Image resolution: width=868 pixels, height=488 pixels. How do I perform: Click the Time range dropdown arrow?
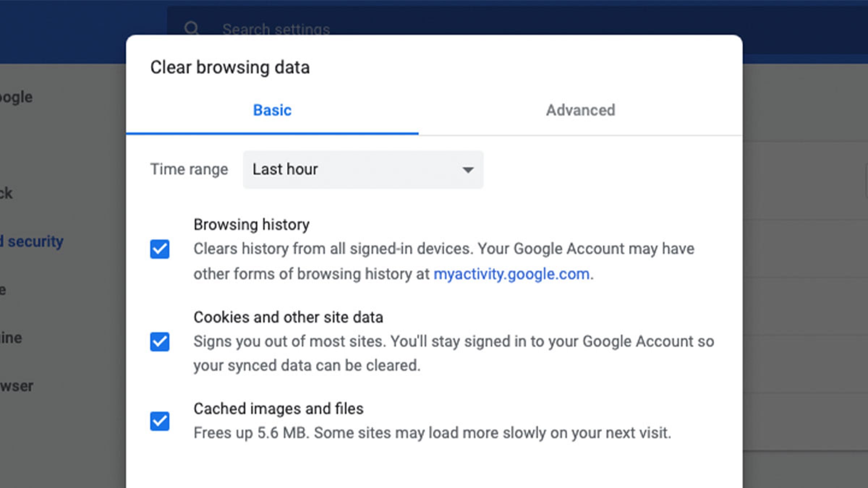click(468, 170)
